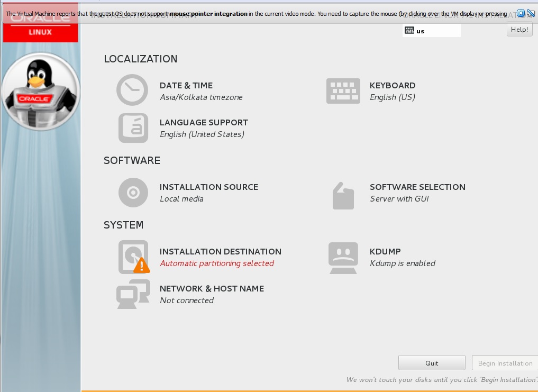Click the Oracle penguin logo in sidebar
The width and height of the screenshot is (538, 392).
tap(41, 91)
